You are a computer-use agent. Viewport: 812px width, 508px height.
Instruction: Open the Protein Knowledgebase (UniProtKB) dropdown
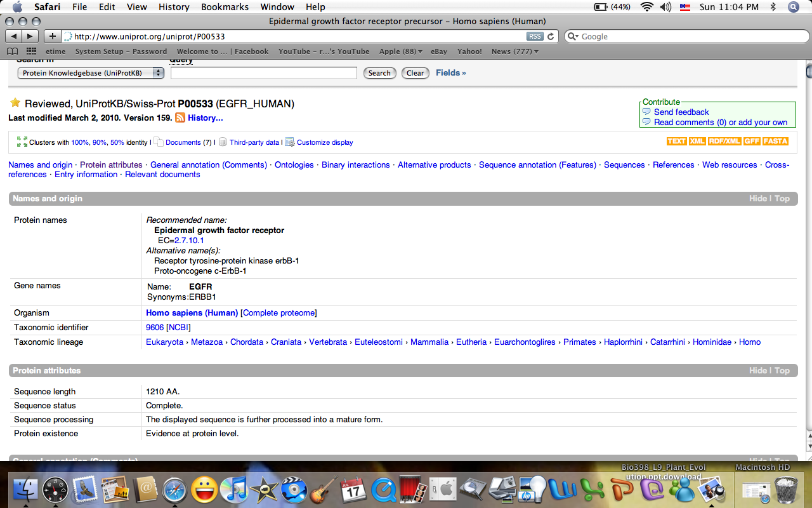90,73
